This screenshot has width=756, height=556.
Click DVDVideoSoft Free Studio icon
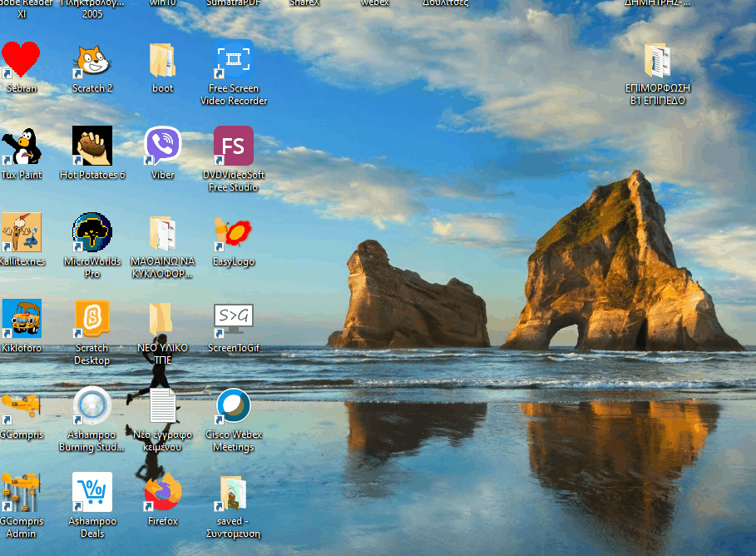234,147
